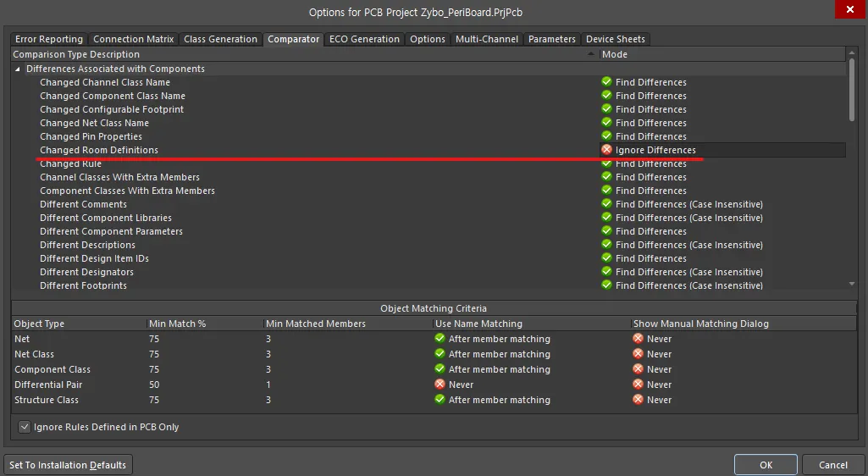Switch to Multi-Channel tab

point(487,39)
